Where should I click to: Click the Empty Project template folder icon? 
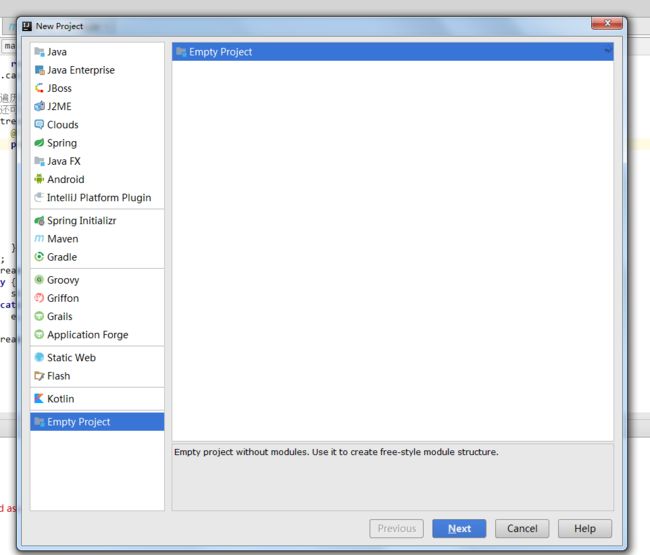point(181,52)
